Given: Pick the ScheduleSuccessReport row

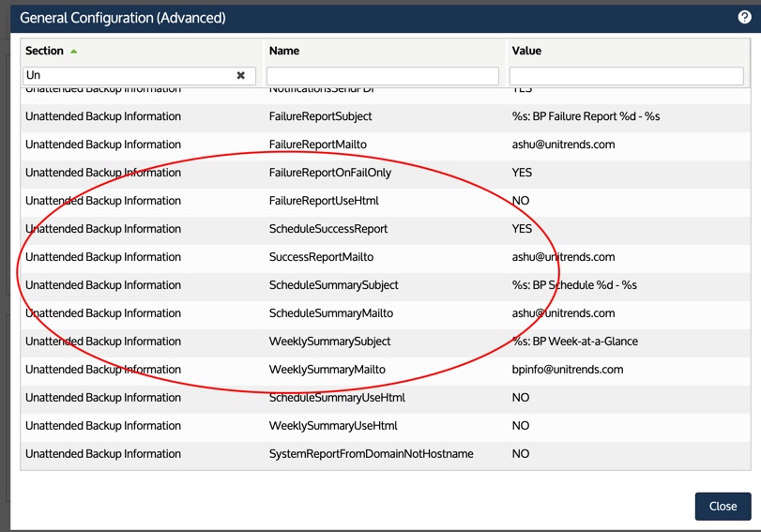Looking at the screenshot, I should (327, 229).
